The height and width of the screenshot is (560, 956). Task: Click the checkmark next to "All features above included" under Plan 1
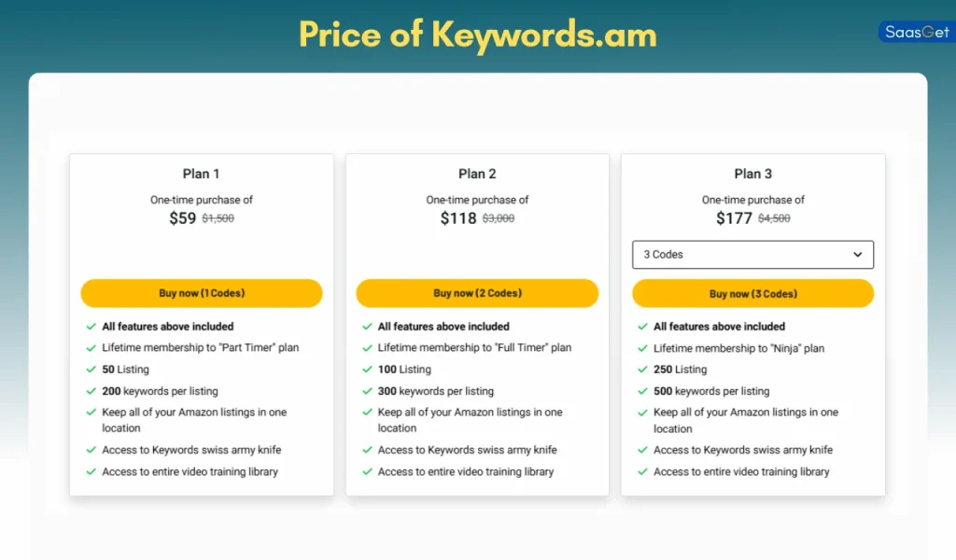(91, 327)
